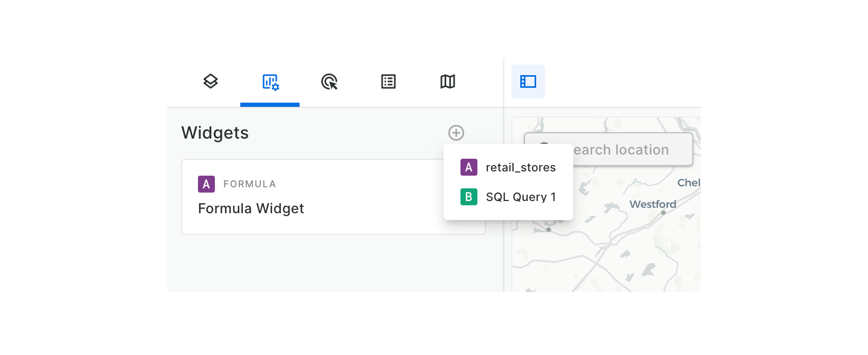
Task: Click the partial Chel label on map
Action: point(689,183)
